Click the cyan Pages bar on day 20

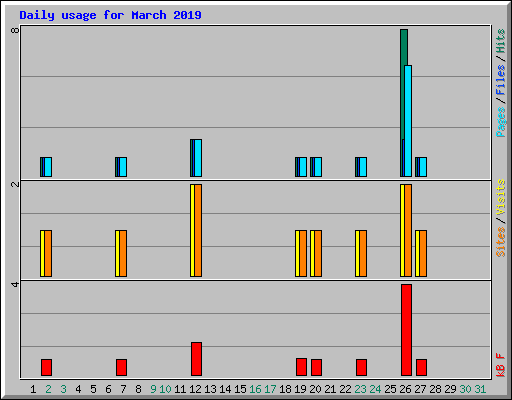[x=318, y=167]
